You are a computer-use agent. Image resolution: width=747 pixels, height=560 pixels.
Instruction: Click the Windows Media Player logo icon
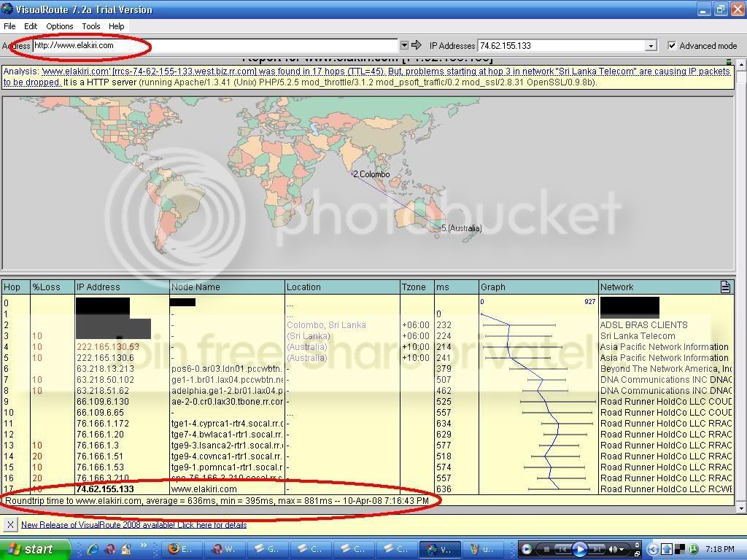tap(526, 549)
